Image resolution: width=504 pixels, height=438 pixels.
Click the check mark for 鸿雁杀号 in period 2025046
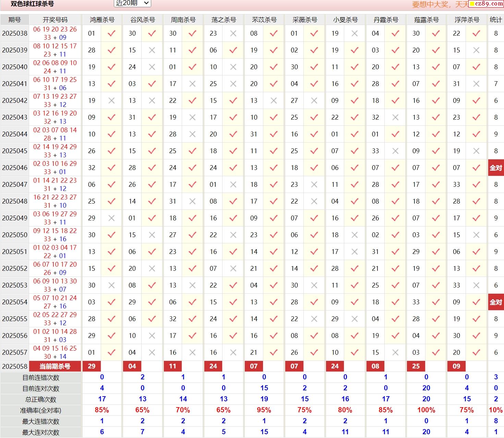click(111, 168)
